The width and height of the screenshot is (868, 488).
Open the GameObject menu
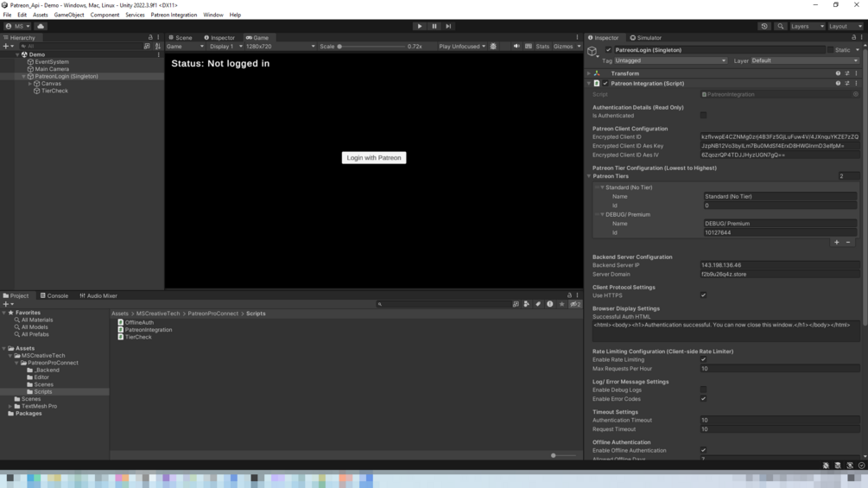click(x=68, y=15)
